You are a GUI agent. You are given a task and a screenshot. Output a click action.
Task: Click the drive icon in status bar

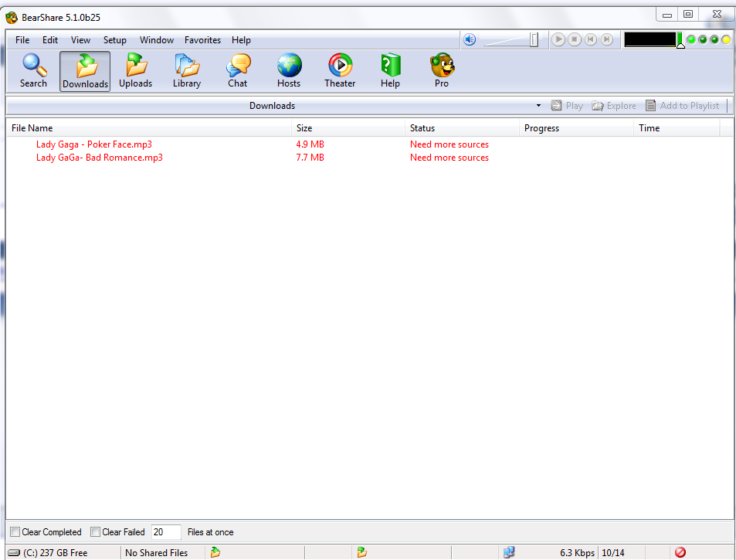[x=14, y=553]
